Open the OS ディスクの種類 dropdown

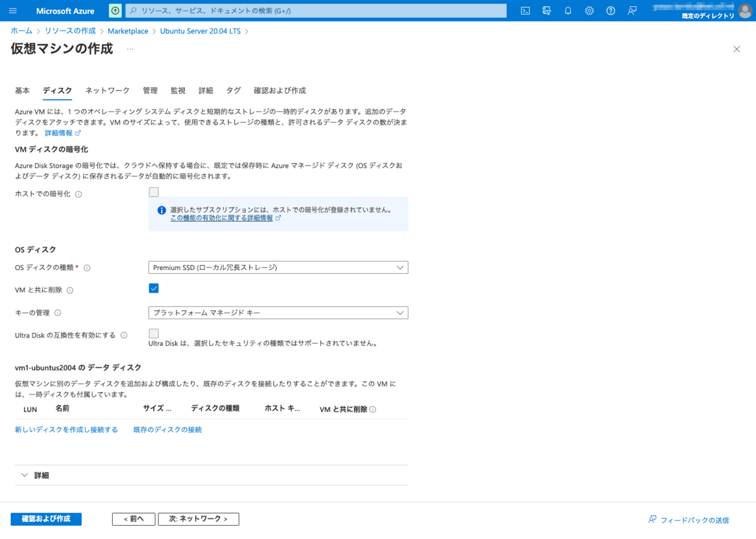tap(278, 268)
